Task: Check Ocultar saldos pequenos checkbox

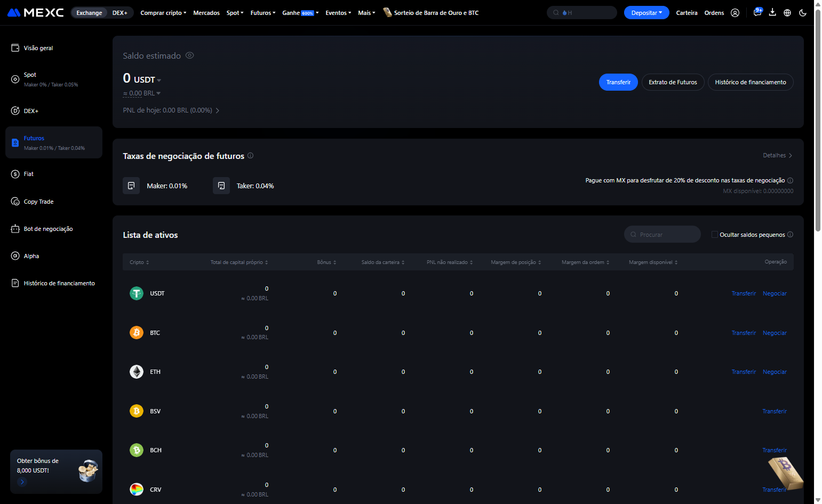Action: tap(715, 235)
